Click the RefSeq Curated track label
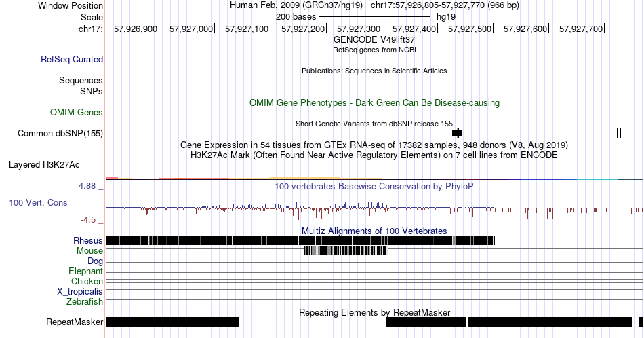644x338 pixels. (x=71, y=59)
